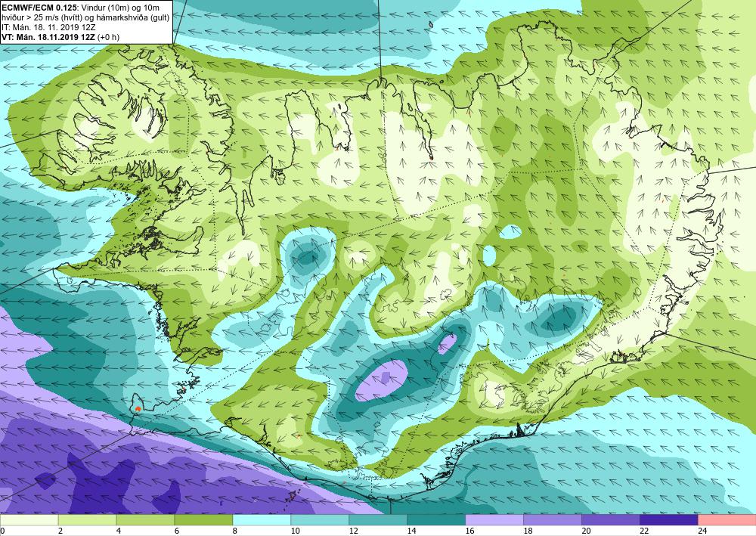756x536 pixels.
Task: Click the 18–20 m/s purple legend swatch
Action: (x=553, y=520)
